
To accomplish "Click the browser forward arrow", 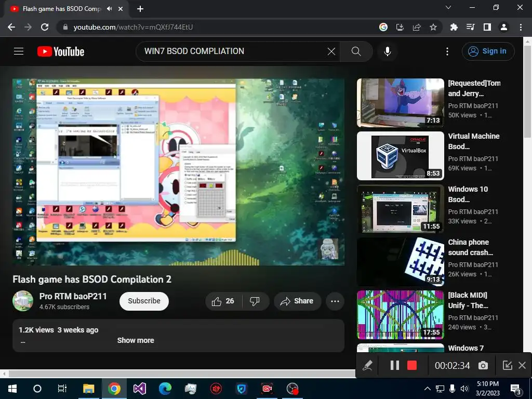I will click(28, 27).
